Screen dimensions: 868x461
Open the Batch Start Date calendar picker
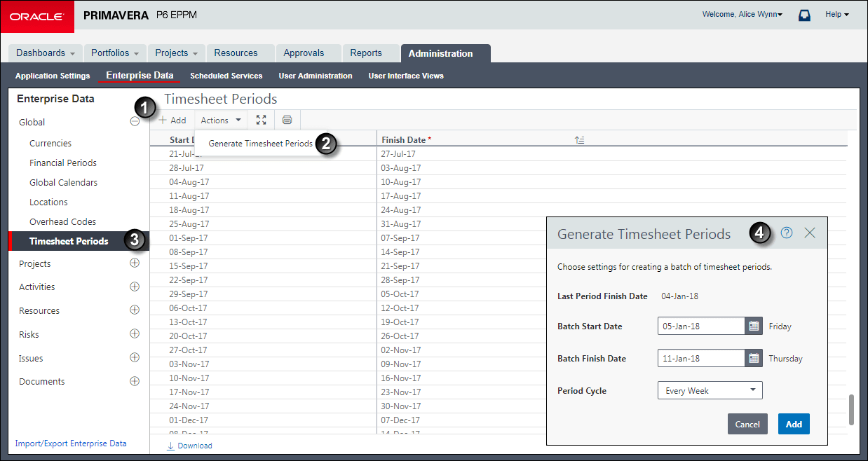[753, 326]
